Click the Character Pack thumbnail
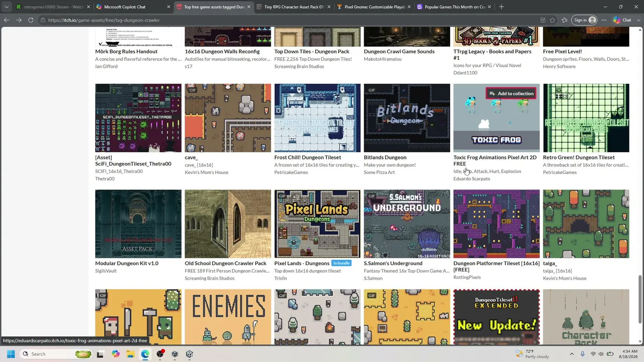Image resolution: width=644 pixels, height=362 pixels. pyautogui.click(x=586, y=317)
